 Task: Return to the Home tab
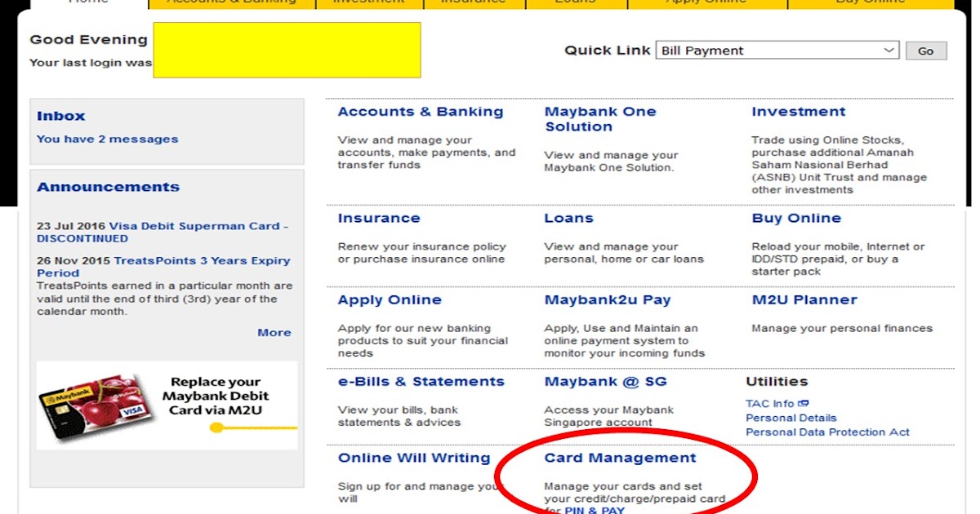pos(88,2)
